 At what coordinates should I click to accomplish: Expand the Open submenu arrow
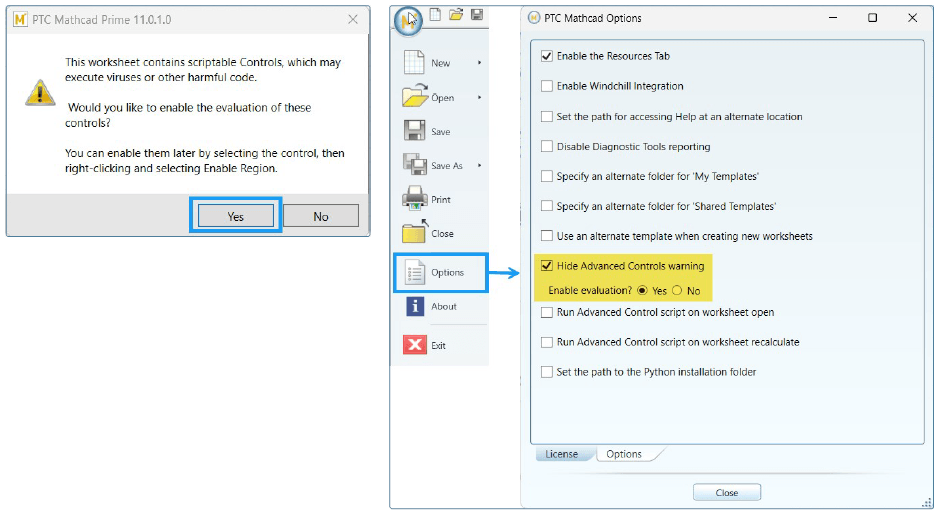pos(479,97)
